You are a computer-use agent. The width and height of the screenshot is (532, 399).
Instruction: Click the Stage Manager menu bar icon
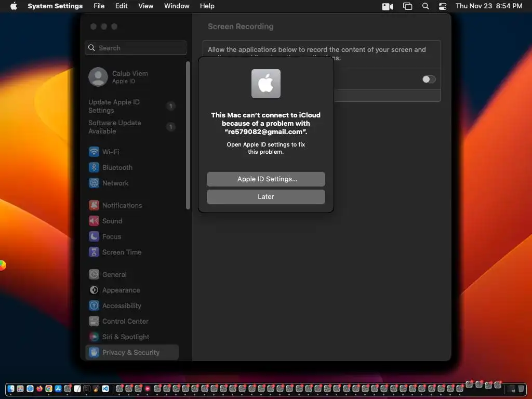click(407, 6)
